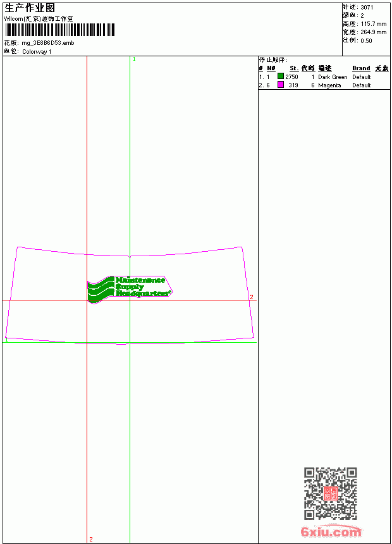Click the red marker 2 on horizontal line

252,297
